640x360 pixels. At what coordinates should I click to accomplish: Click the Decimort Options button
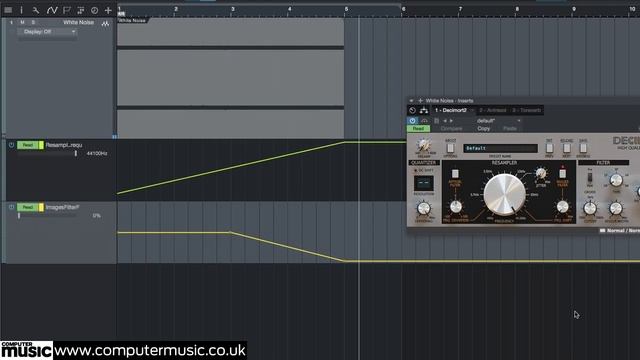450,147
